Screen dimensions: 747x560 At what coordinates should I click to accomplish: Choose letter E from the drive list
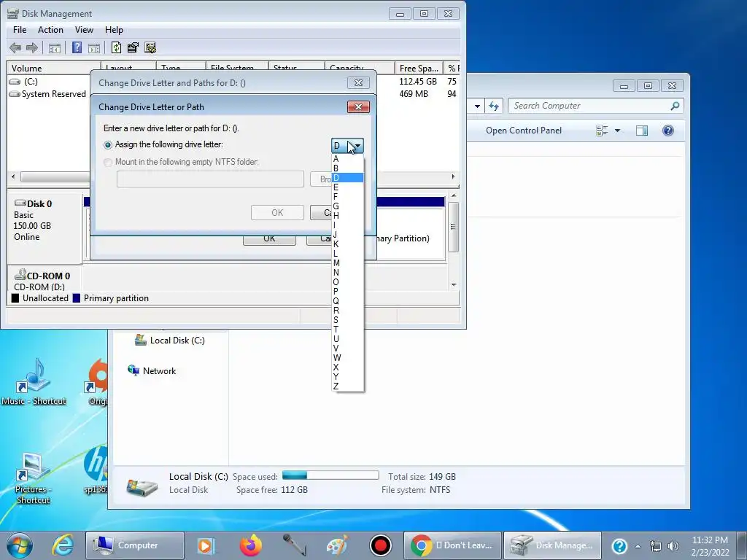click(348, 187)
